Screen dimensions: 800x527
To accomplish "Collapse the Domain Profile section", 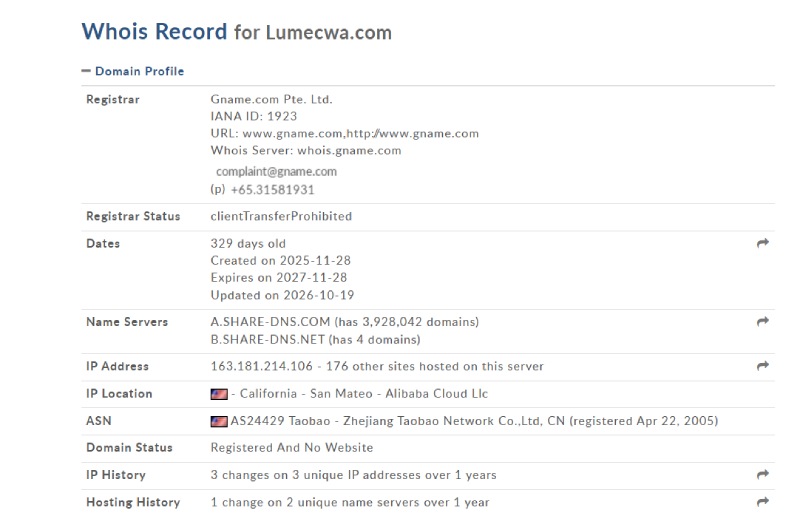I will pyautogui.click(x=133, y=71).
